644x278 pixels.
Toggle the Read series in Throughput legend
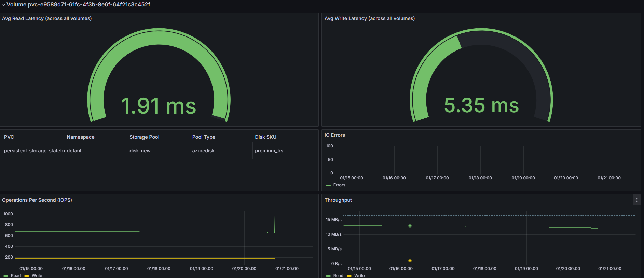pyautogui.click(x=338, y=276)
